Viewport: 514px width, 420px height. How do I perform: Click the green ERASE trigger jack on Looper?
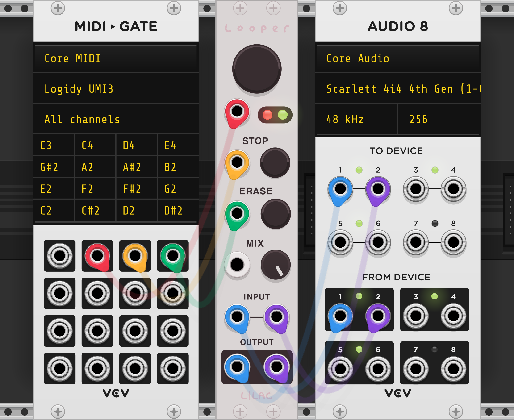pos(237,213)
